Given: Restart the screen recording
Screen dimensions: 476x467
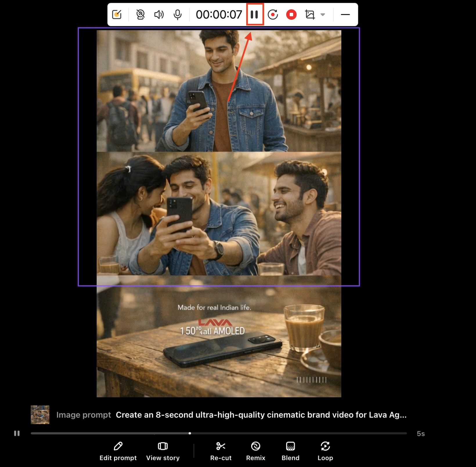Looking at the screenshot, I should [273, 15].
